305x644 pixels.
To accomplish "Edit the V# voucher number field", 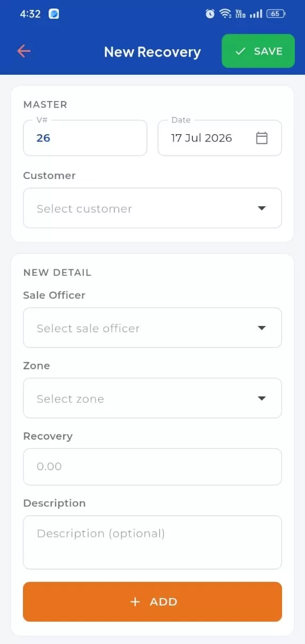I will click(x=85, y=138).
